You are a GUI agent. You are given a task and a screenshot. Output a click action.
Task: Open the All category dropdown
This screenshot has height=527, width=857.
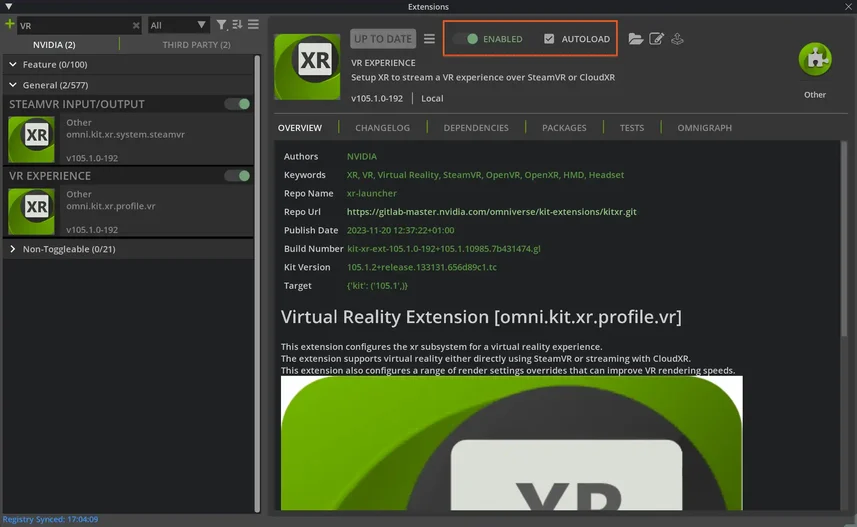click(x=178, y=25)
